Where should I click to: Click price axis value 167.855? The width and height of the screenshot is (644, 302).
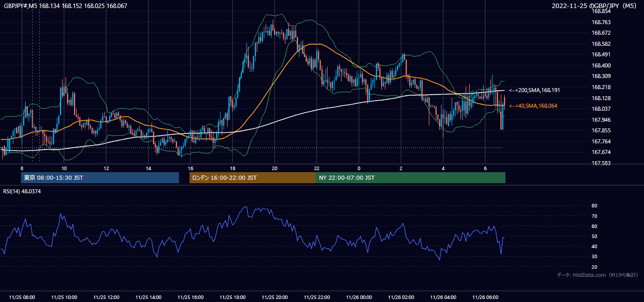coord(601,130)
